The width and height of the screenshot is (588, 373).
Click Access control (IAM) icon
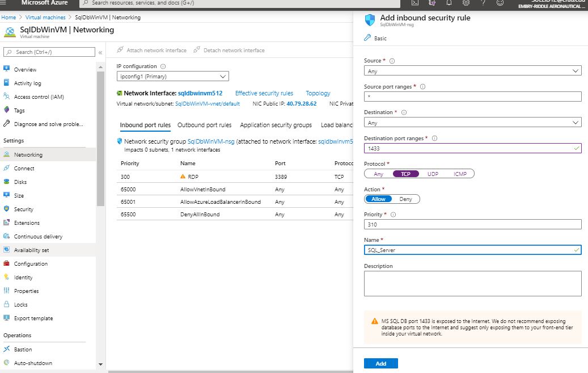click(x=6, y=97)
